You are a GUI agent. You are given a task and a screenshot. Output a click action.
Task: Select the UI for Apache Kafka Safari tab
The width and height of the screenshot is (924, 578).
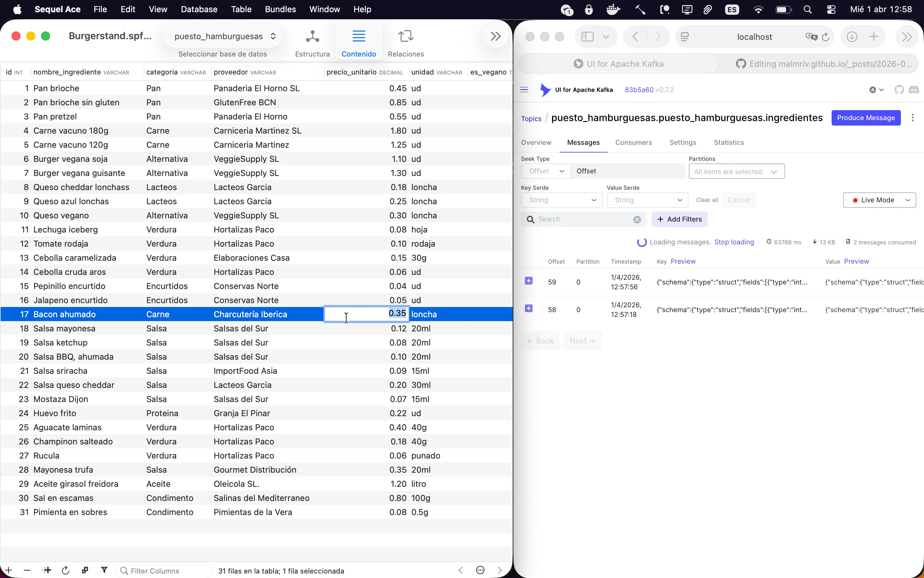click(x=619, y=64)
